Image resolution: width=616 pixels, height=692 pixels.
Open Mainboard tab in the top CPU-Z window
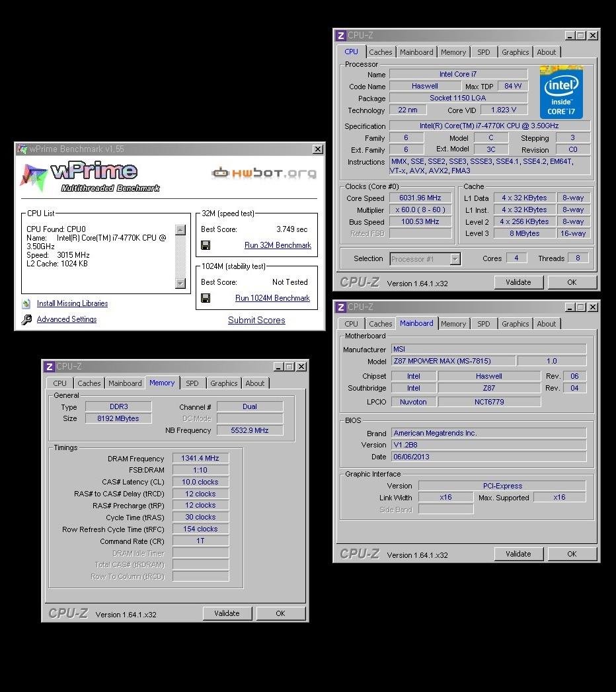coord(416,52)
